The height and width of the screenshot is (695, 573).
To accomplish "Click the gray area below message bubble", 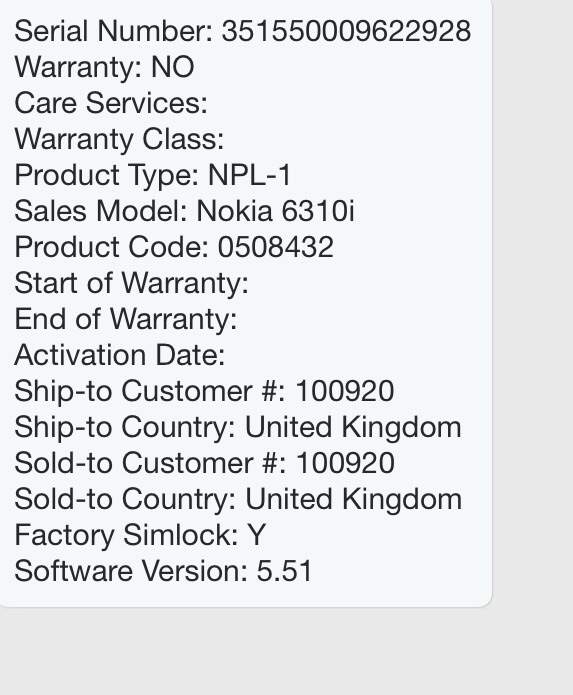I will (x=286, y=651).
